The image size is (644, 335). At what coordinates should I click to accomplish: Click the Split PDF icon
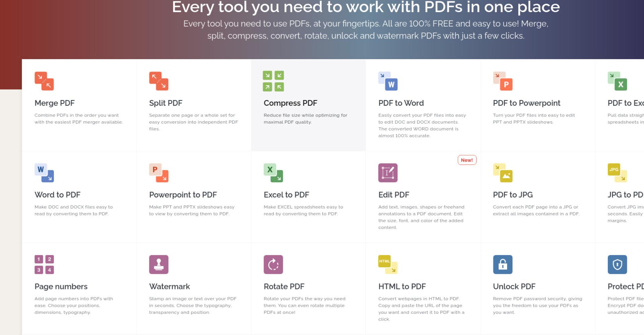[x=159, y=81]
